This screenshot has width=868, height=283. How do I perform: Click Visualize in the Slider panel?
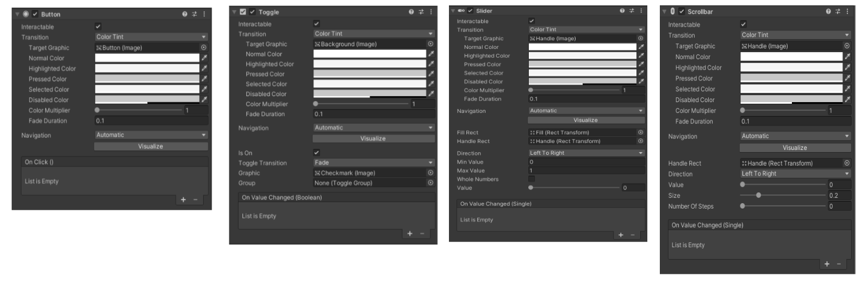point(586,120)
